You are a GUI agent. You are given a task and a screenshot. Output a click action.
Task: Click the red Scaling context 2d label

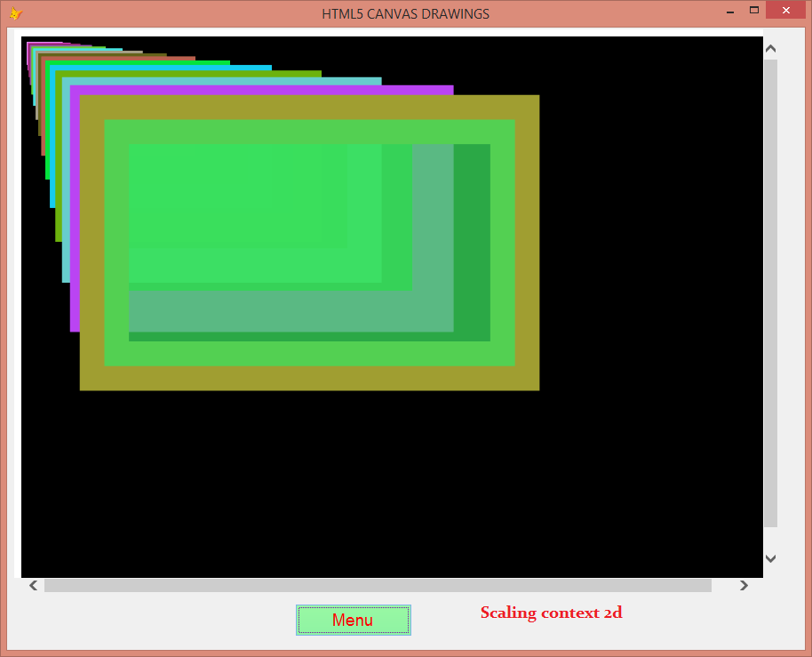[x=551, y=613]
